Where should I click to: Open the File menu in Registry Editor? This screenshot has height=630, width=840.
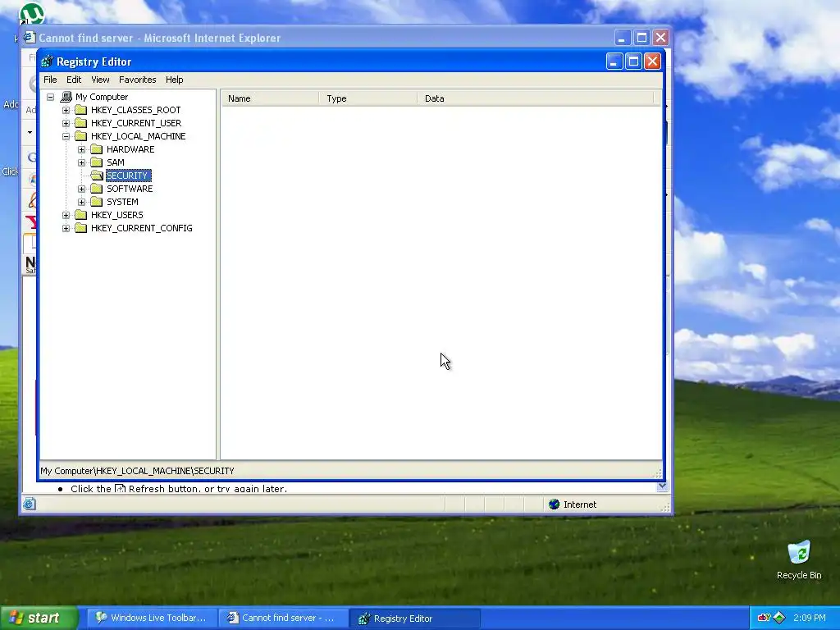50,80
